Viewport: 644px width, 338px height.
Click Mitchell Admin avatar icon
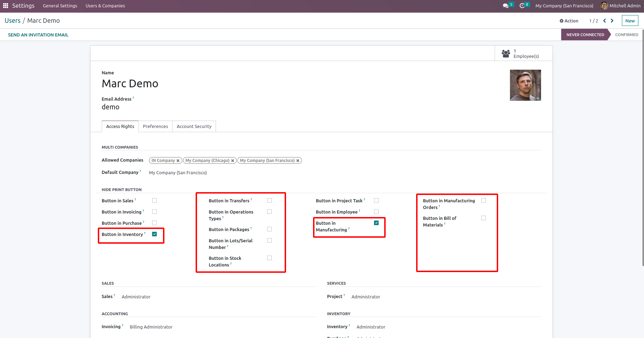(x=604, y=6)
